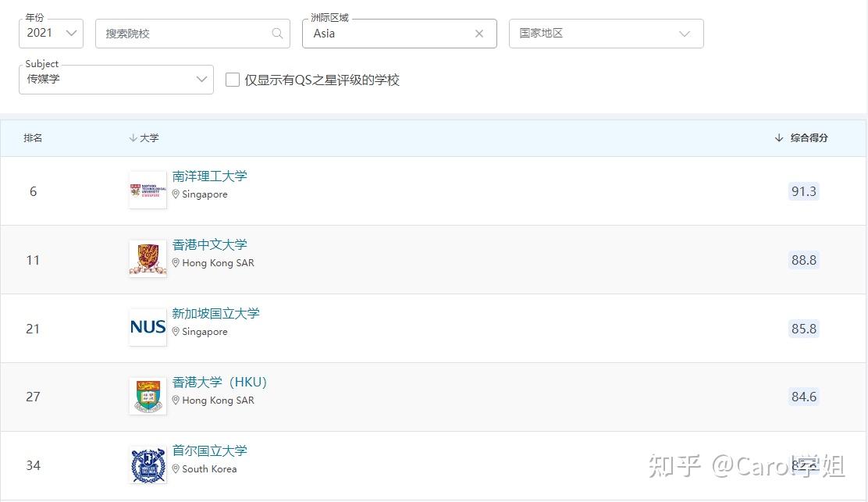This screenshot has height=502, width=868.
Task: Click the Chinese University of Hong Kong crest
Action: tap(148, 259)
